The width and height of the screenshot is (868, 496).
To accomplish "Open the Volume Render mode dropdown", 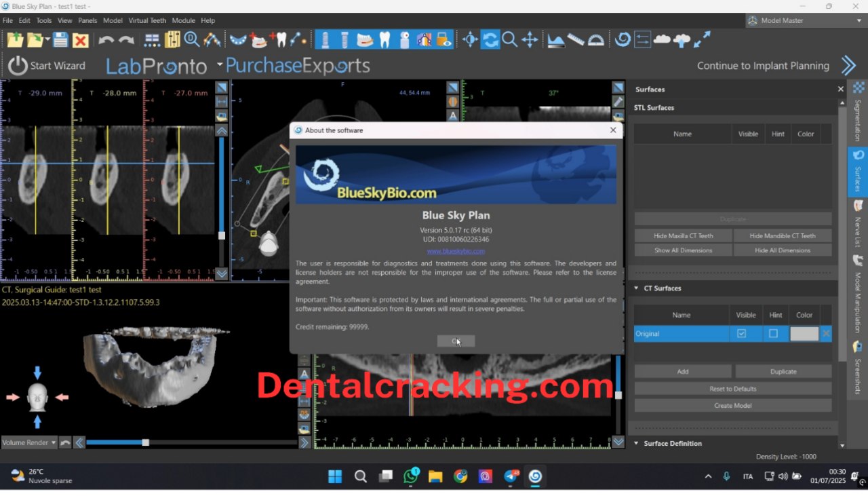I will click(29, 442).
